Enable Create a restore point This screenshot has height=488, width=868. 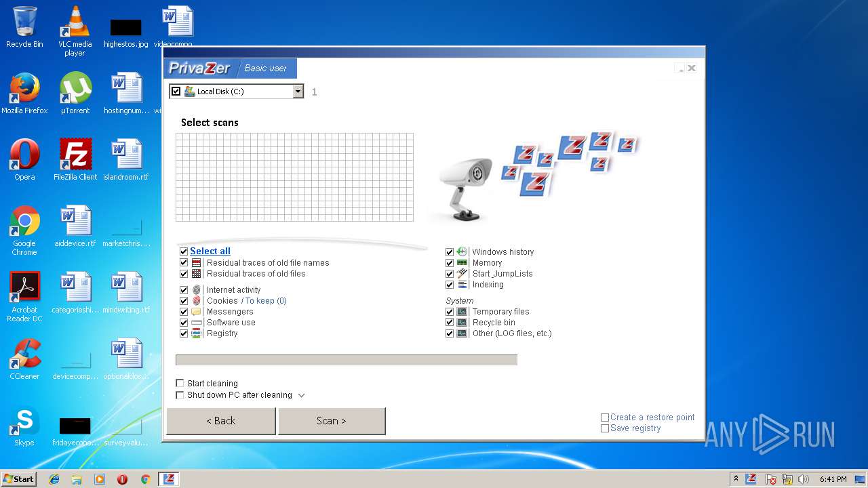(x=605, y=418)
